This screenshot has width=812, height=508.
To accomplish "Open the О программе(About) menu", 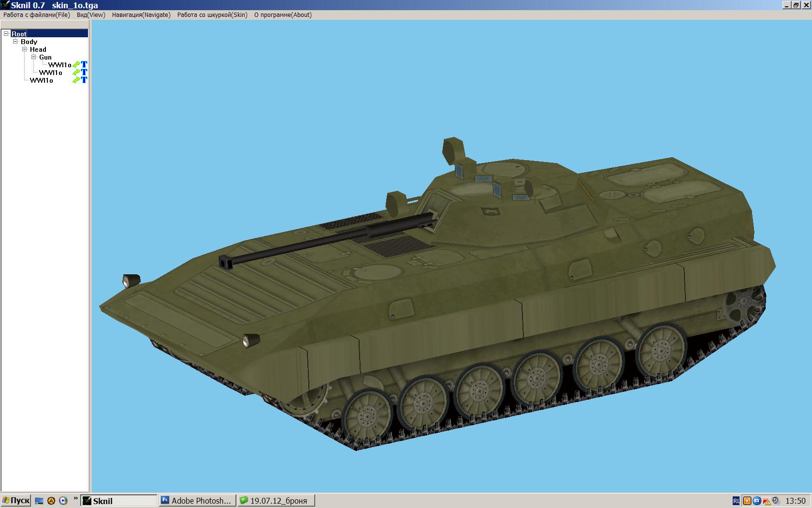I will (283, 15).
